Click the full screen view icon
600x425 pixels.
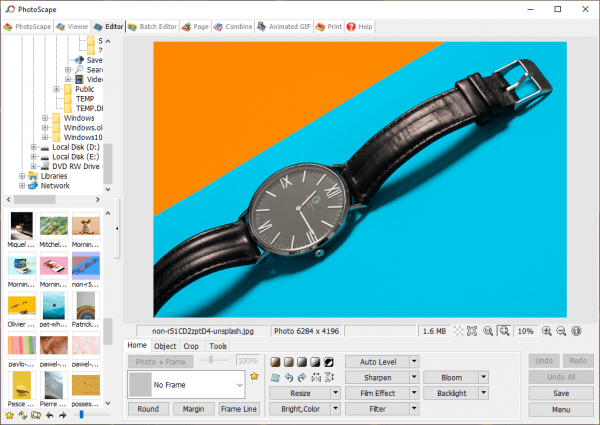pyautogui.click(x=472, y=331)
